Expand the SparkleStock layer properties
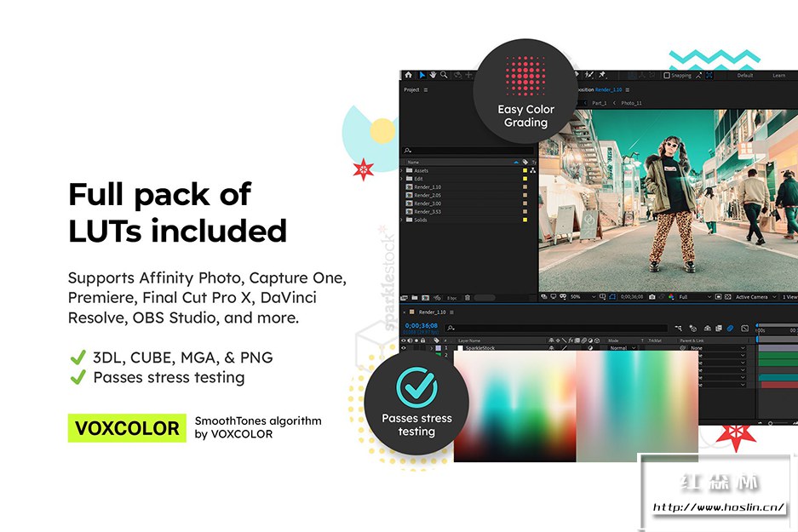798x532 pixels. (432, 348)
